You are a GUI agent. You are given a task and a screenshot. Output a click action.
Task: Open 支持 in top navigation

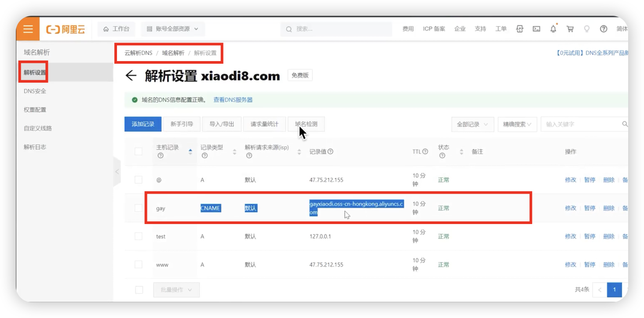480,29
